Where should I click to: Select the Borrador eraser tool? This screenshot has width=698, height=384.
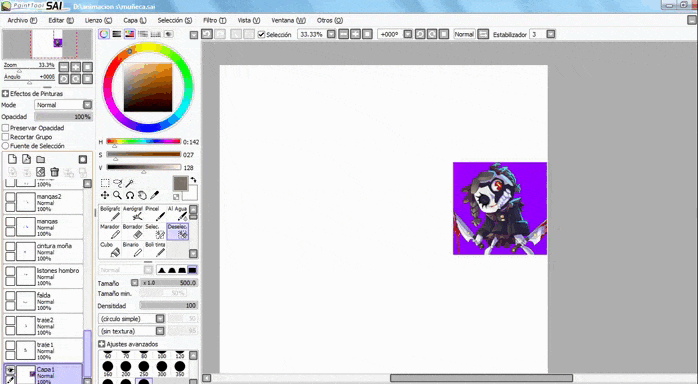pos(132,231)
